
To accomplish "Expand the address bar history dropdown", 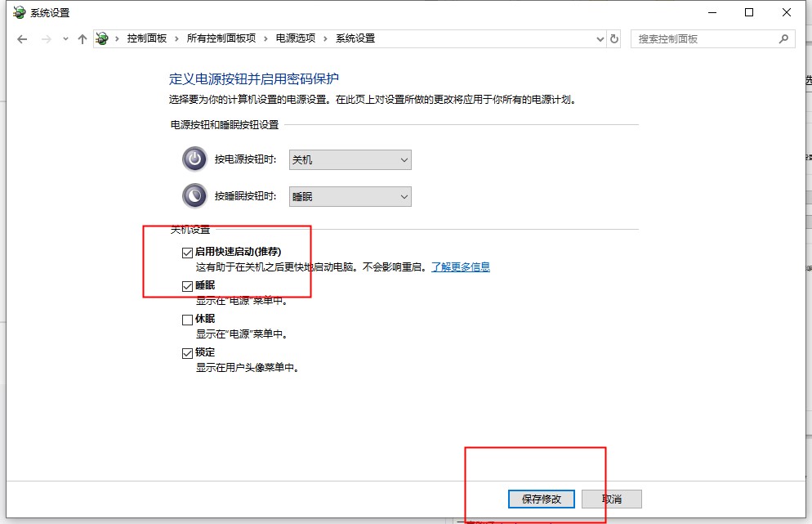I will click(x=600, y=38).
